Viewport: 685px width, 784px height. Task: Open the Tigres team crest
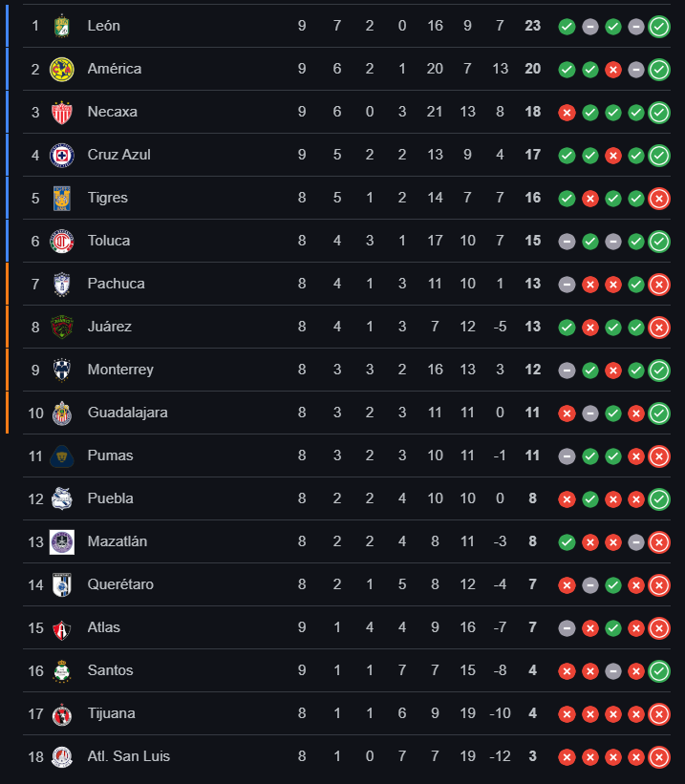click(61, 198)
